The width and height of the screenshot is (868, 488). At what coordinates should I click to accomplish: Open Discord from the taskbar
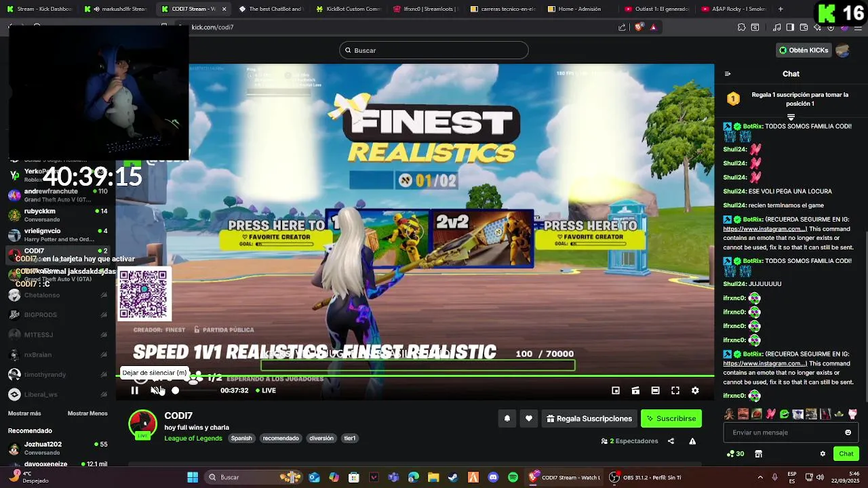(x=493, y=477)
